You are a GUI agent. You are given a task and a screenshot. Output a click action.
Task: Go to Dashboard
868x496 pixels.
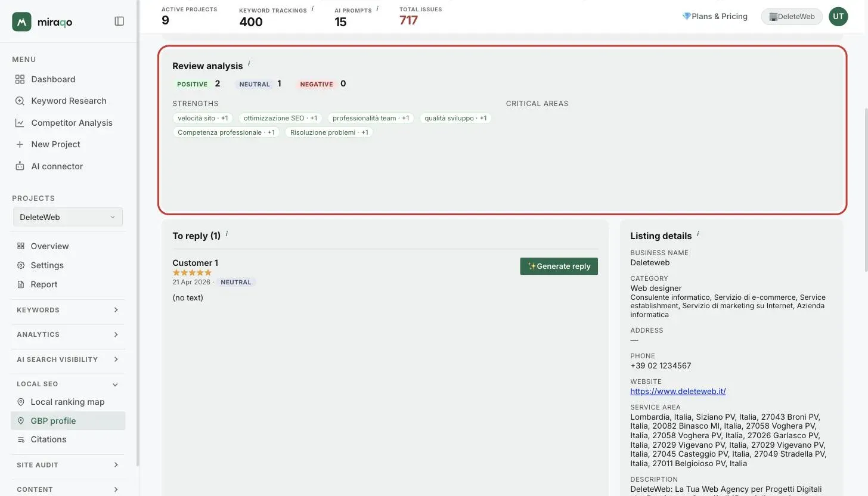coord(53,79)
